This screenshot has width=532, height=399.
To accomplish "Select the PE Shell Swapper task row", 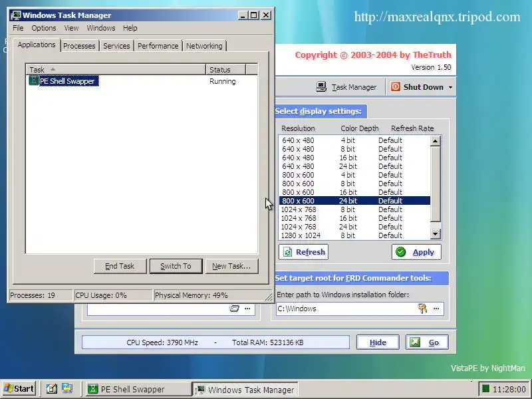I will pos(142,81).
